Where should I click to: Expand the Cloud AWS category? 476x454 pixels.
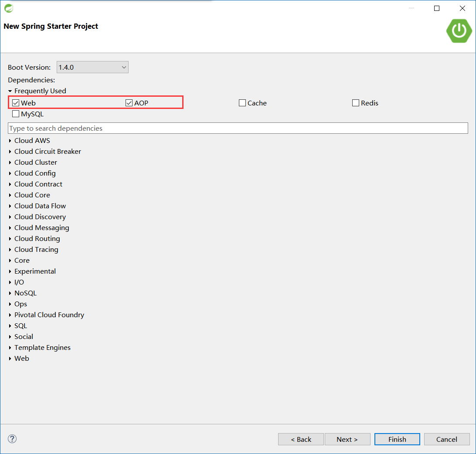[10, 140]
